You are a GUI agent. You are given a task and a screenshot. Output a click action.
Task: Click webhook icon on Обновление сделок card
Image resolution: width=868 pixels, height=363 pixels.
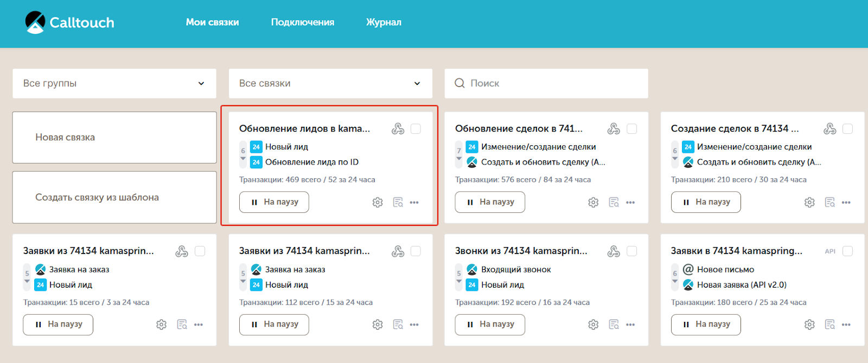pos(614,129)
